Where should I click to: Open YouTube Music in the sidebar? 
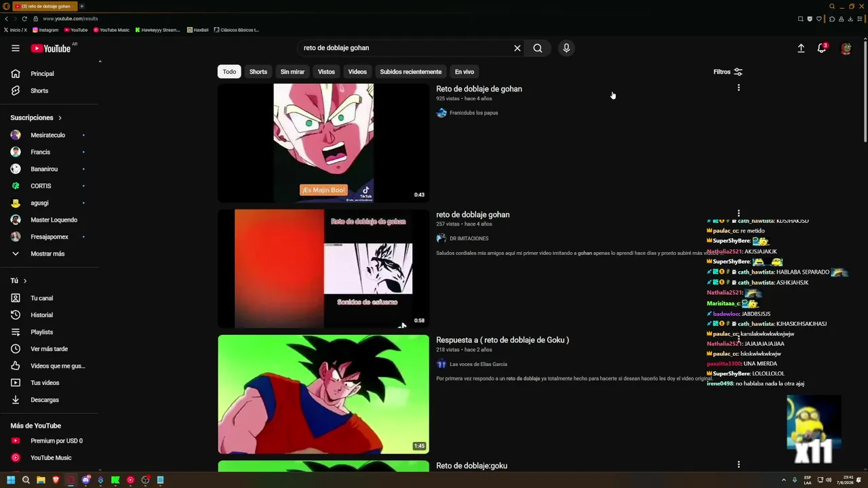point(51,457)
